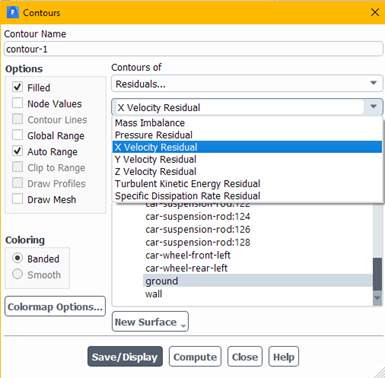Open the New Surface dropdown button
385x378 pixels.
150,322
